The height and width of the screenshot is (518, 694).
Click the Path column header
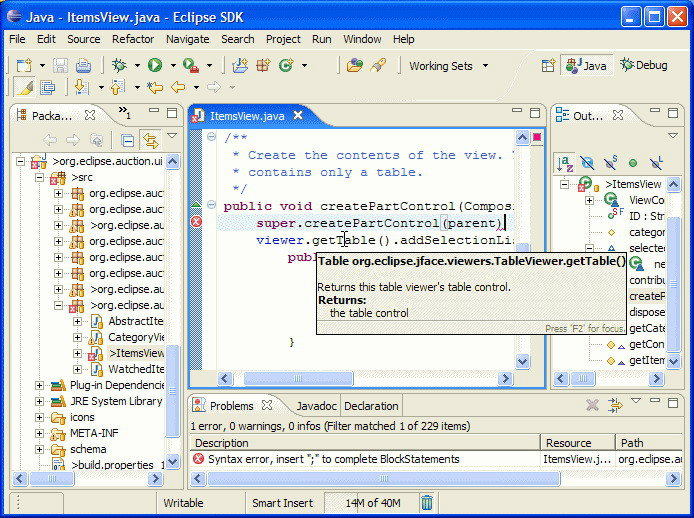(649, 443)
